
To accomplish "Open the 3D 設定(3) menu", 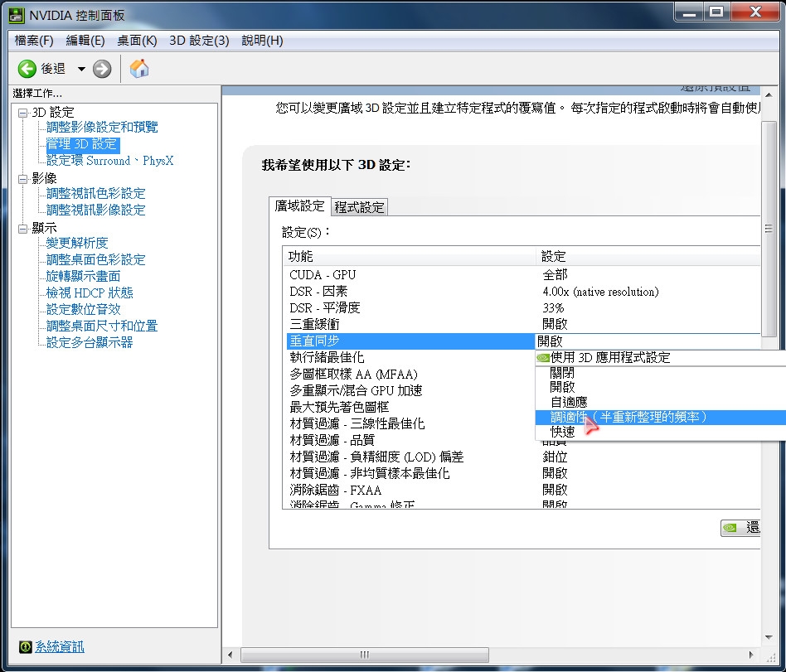I will tap(199, 41).
